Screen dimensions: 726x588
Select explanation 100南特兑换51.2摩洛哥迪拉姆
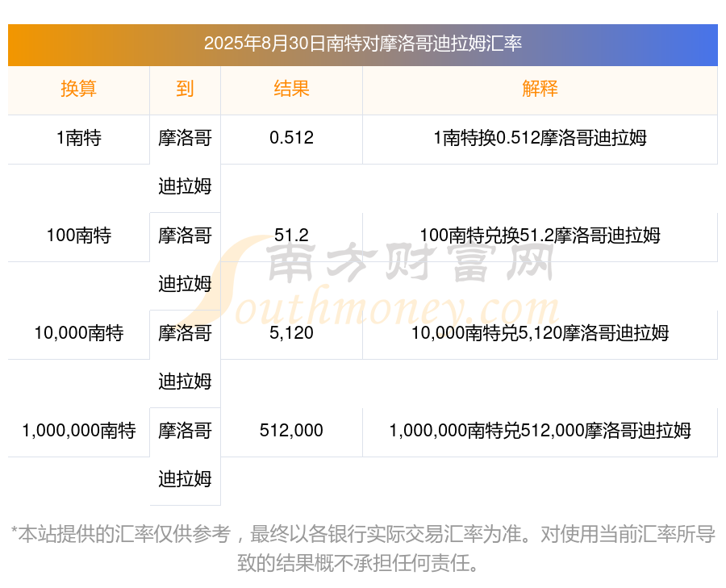[540, 236]
